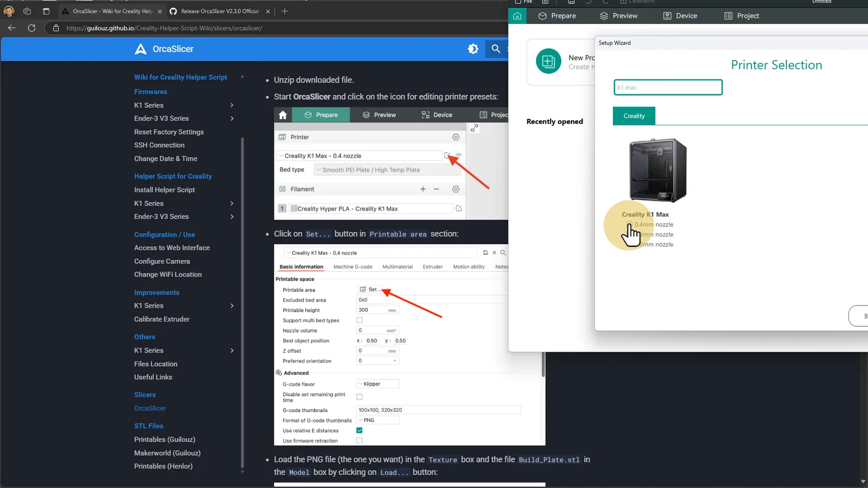Toggle wiki dark/light theme icon
This screenshot has width=868, height=488.
point(473,49)
